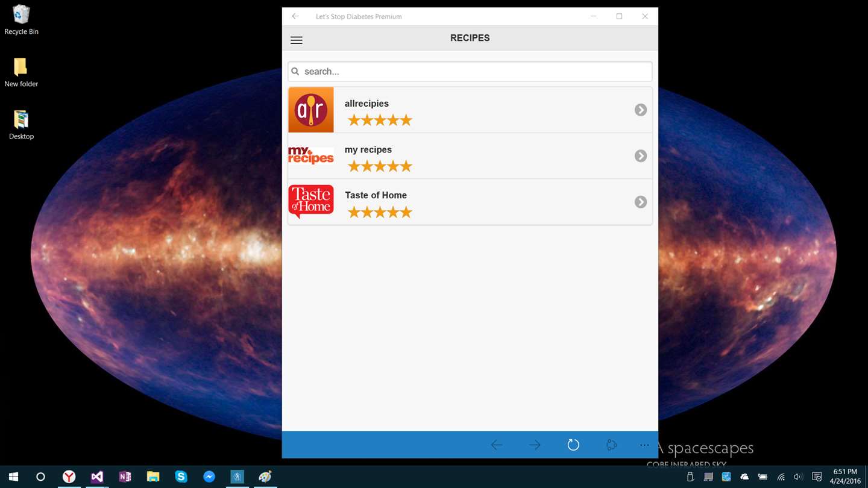Screen dimensions: 868x488
Task: Go forward using the bottom bar right arrow
Action: [x=535, y=445]
